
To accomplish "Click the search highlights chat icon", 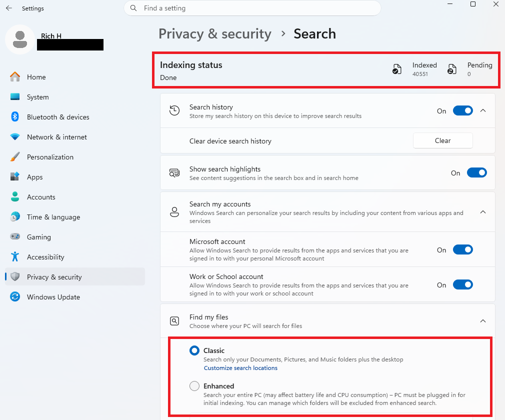I will (x=174, y=173).
